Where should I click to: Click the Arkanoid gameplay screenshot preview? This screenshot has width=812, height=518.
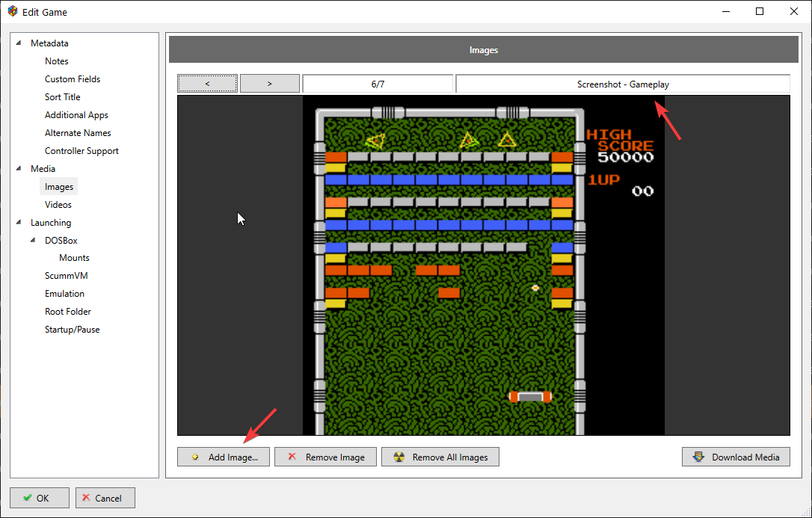484,265
